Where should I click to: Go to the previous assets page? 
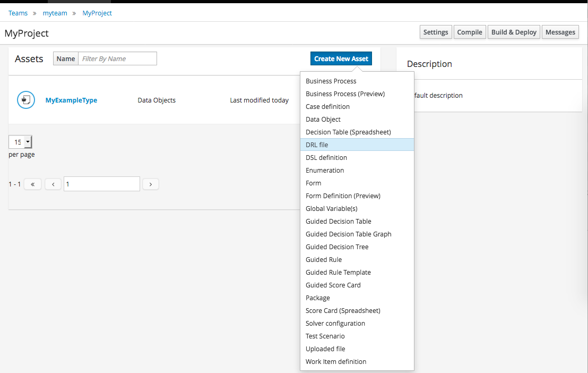(53, 184)
